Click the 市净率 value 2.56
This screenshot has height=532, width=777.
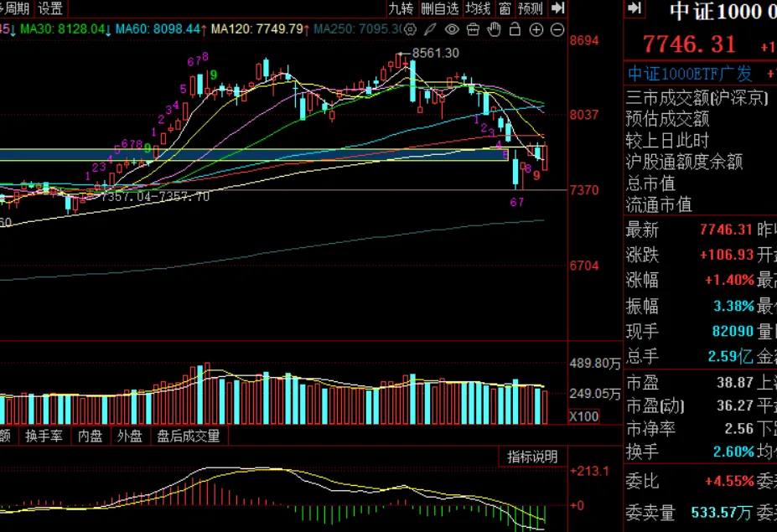click(x=738, y=428)
